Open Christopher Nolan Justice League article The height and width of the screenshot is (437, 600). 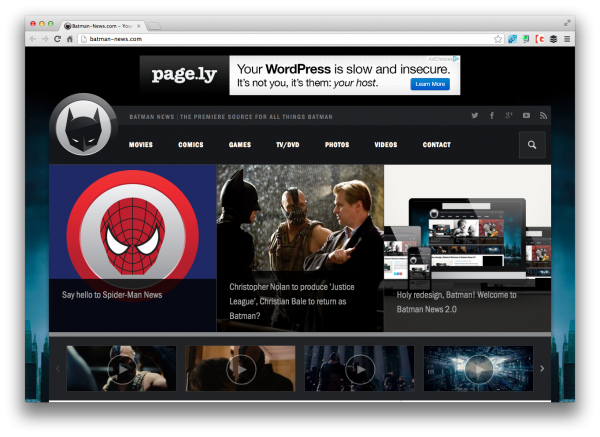[292, 302]
